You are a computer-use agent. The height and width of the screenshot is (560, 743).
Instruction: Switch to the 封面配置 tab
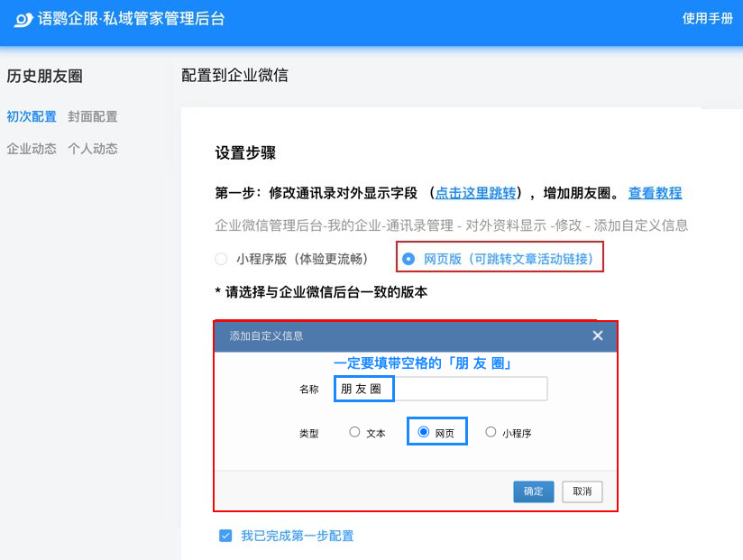coord(93,116)
